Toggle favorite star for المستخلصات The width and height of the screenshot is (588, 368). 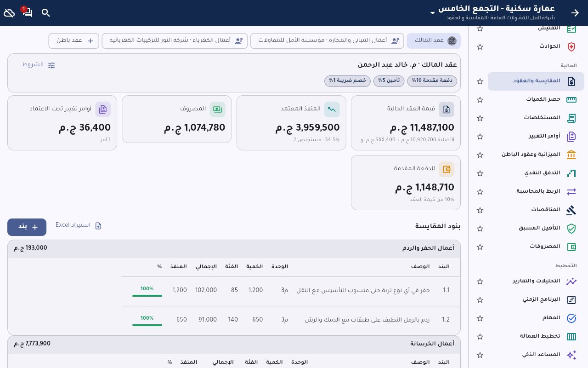tap(480, 118)
